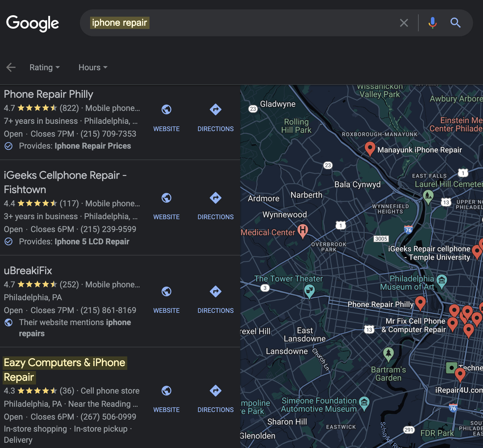Select the Manayunk iPhone Repair map pin
This screenshot has height=448, width=483.
click(x=370, y=149)
